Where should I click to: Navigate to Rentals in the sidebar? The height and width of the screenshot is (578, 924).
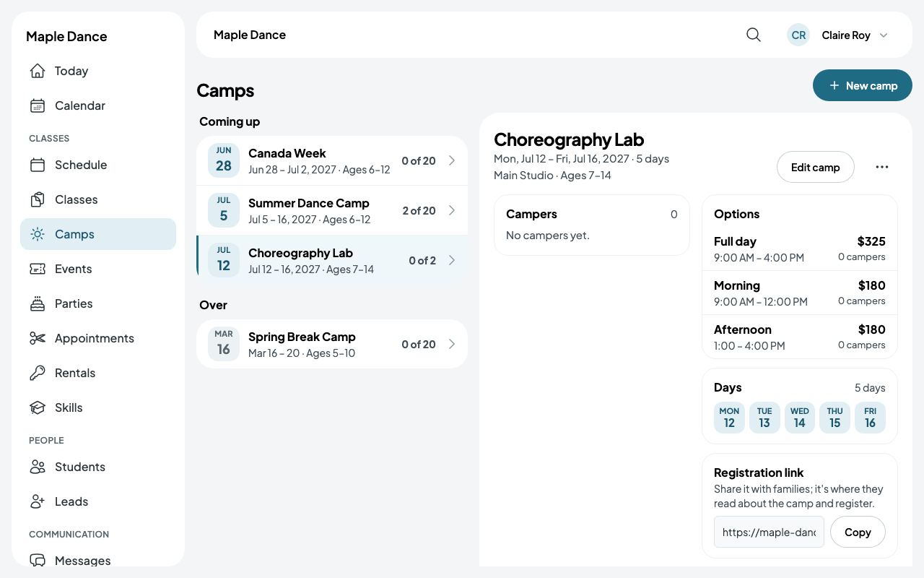[98, 373]
